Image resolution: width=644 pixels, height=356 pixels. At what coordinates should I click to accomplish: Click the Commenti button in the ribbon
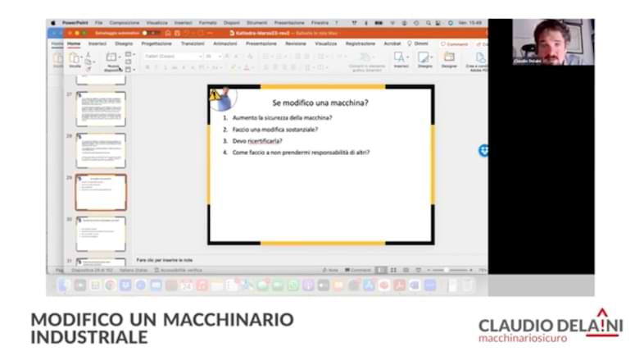455,44
